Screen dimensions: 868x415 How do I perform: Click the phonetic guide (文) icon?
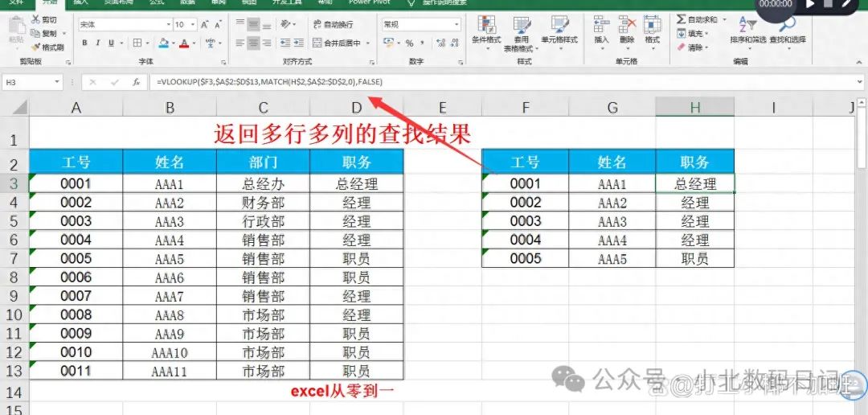(x=210, y=43)
